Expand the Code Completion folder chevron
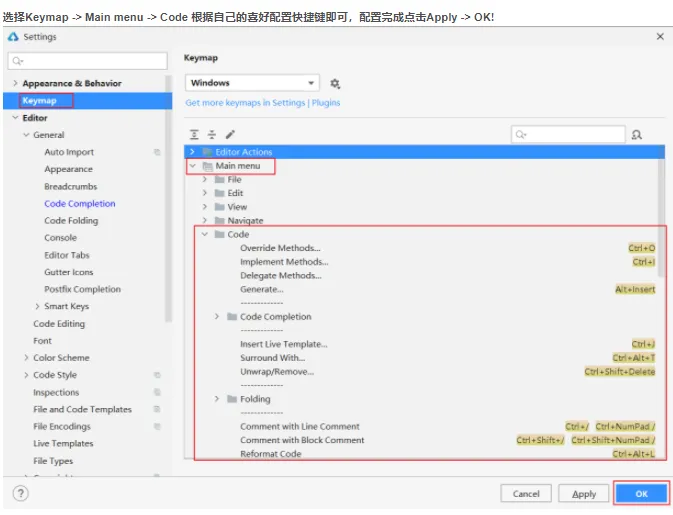Image resolution: width=673 pixels, height=515 pixels. [x=217, y=317]
